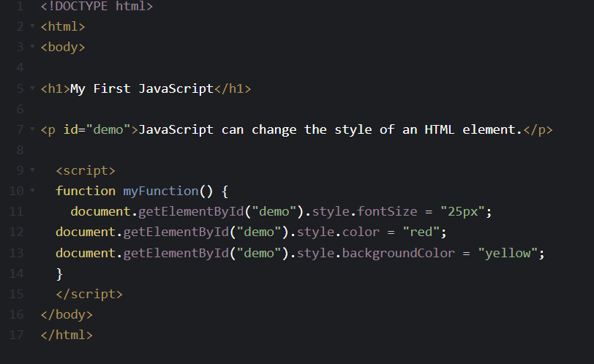Fold the h1 element on line 5
The width and height of the screenshot is (594, 364).
[x=32, y=89]
